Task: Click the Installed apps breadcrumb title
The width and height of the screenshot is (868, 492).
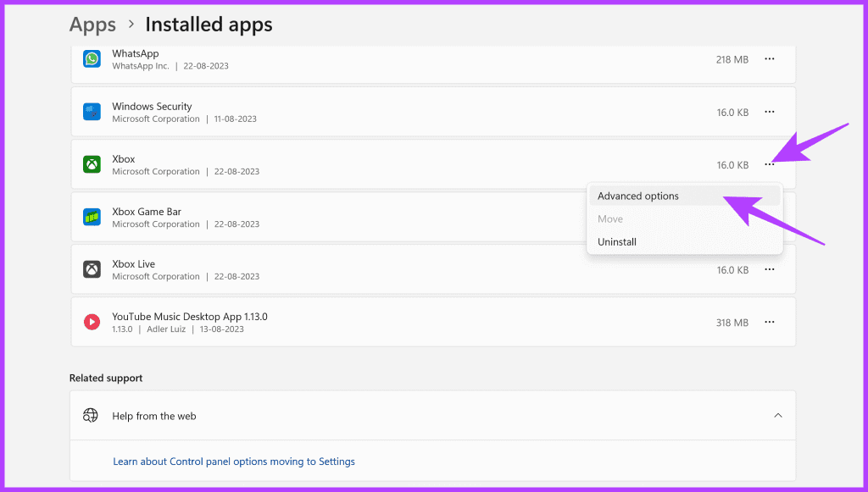Action: (x=209, y=25)
